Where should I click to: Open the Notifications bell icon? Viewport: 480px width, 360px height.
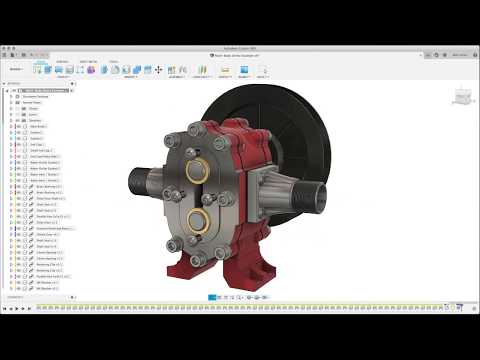click(444, 55)
